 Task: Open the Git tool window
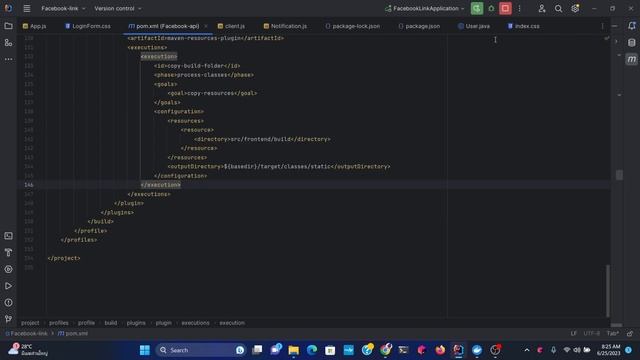pos(8,319)
